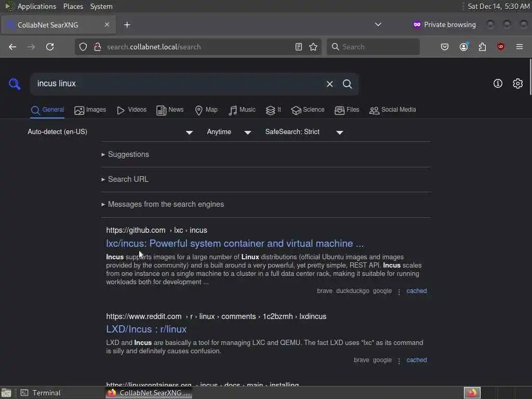Open extensions puzzle icon
Screen dimensions: 532x399
pos(482,47)
